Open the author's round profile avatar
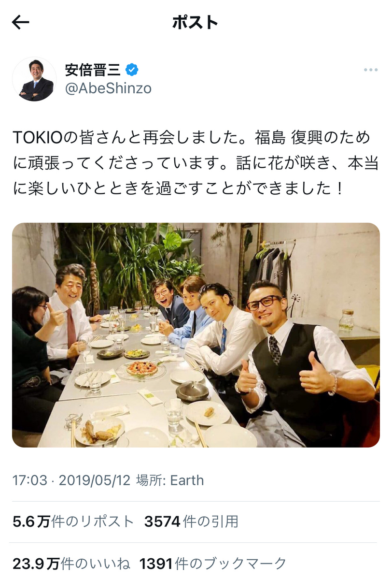392x580 pixels. 34,79
